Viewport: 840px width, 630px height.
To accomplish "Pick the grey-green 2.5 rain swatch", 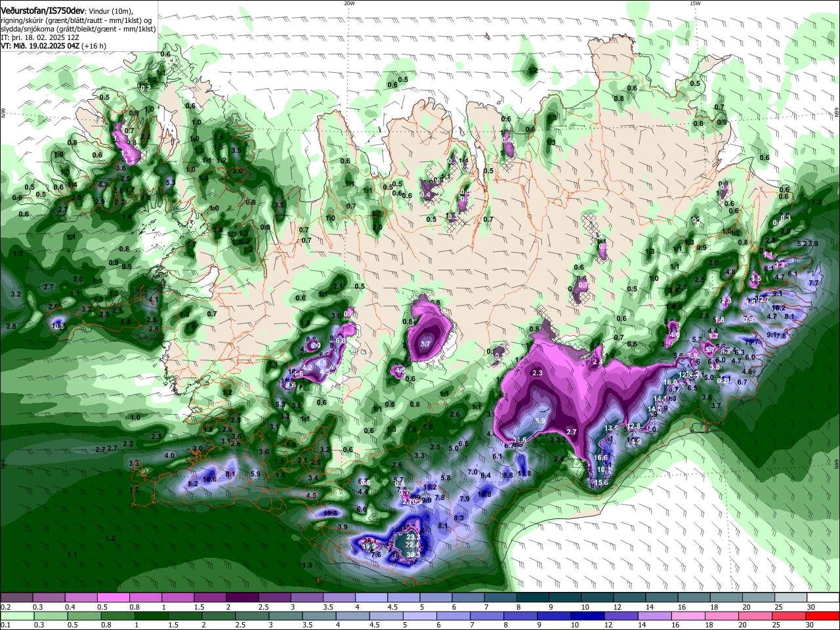I will (252, 616).
